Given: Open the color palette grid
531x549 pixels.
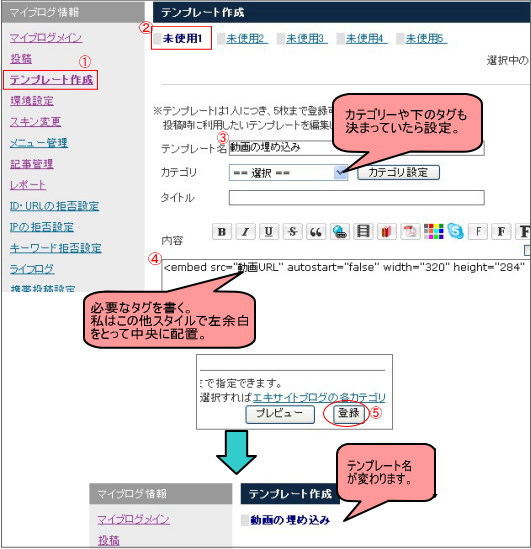Looking at the screenshot, I should tap(433, 232).
